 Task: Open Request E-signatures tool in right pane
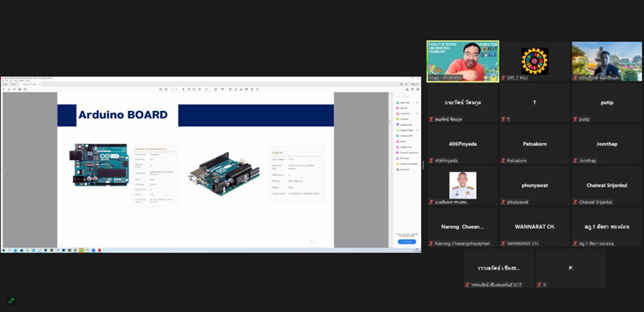pyautogui.click(x=407, y=153)
